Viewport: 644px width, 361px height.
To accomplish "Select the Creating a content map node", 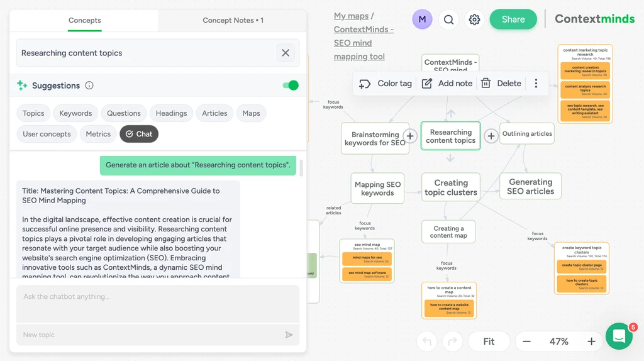I will pyautogui.click(x=448, y=231).
